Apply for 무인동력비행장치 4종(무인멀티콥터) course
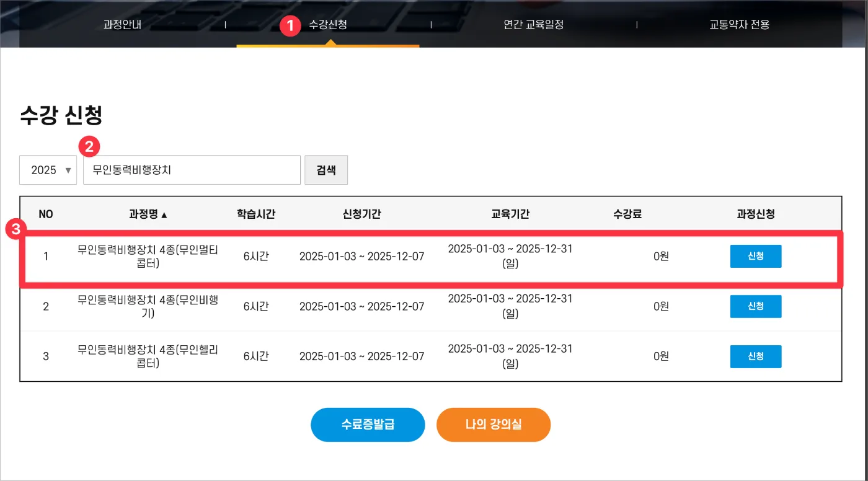868x481 pixels. coord(756,255)
